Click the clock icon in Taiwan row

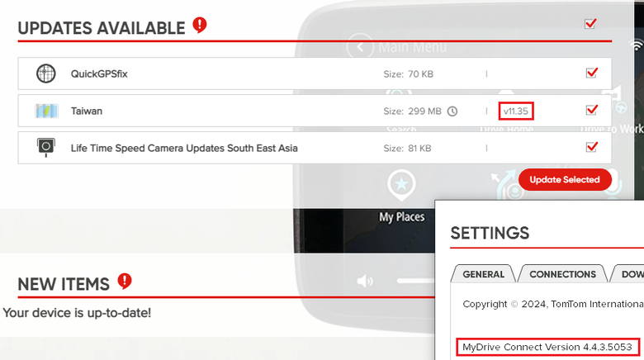tap(452, 111)
